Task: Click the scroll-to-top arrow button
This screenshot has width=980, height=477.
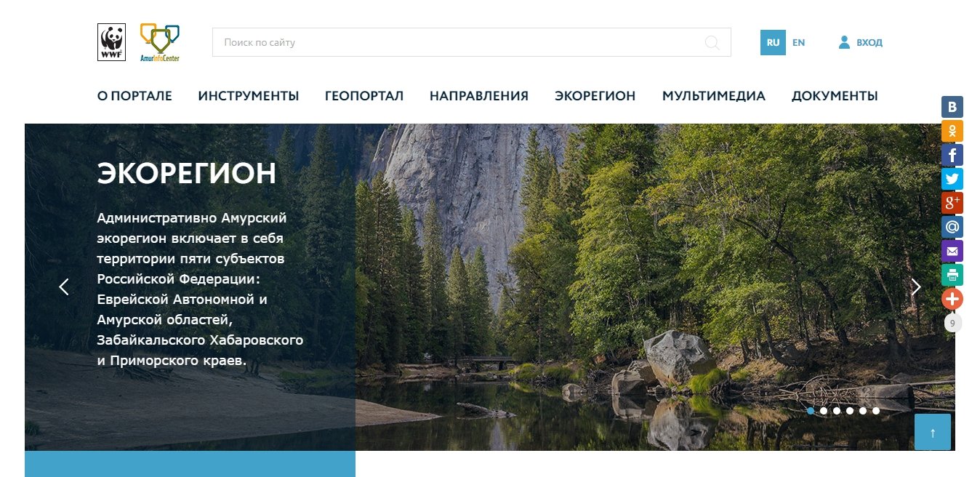Action: (x=933, y=432)
